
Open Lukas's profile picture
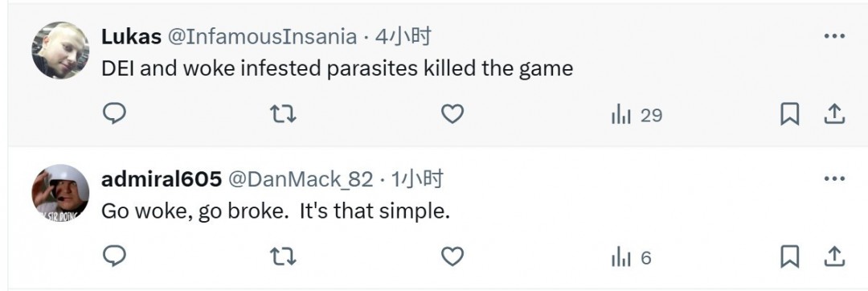(x=60, y=51)
